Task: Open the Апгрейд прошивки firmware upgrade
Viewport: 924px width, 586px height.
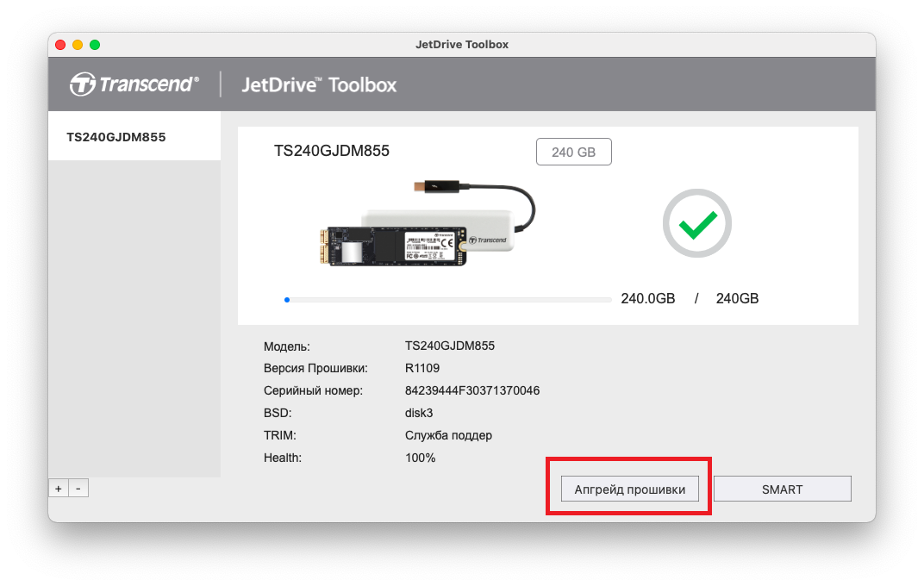Action: tap(630, 489)
